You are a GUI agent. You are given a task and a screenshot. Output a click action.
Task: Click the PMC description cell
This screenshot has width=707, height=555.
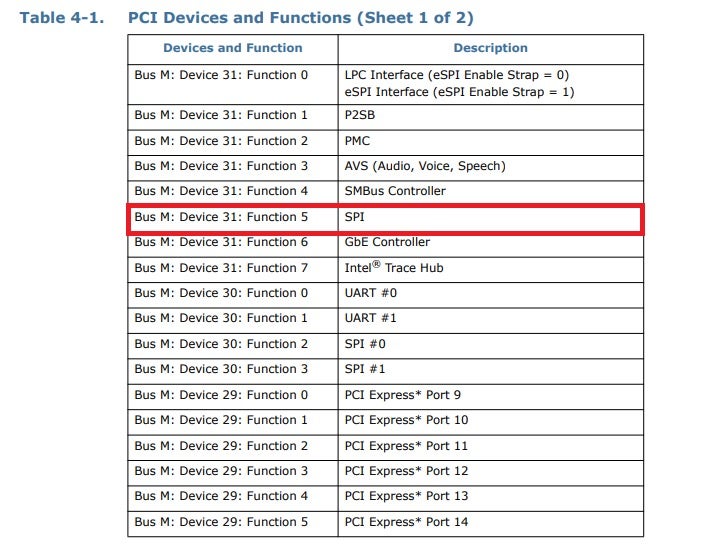(x=357, y=141)
